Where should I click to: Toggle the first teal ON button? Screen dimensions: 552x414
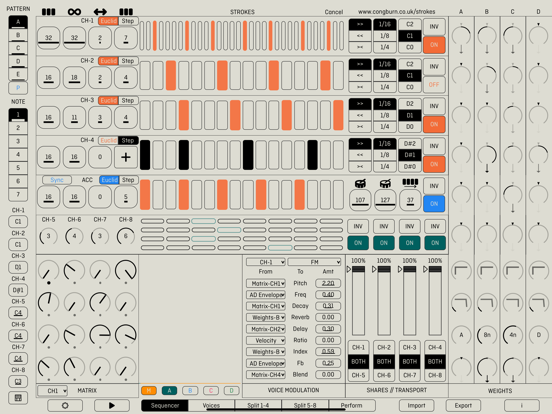pos(358,243)
